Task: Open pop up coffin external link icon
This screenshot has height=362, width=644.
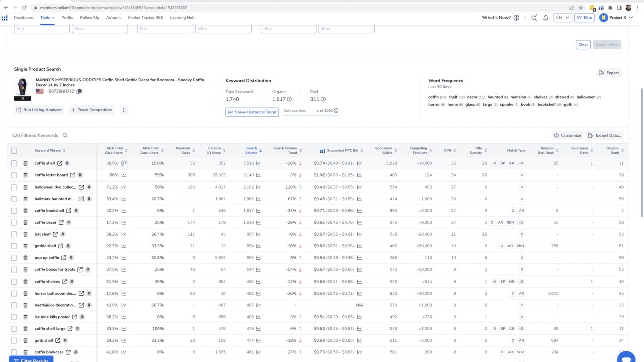Action: pyautogui.click(x=64, y=258)
